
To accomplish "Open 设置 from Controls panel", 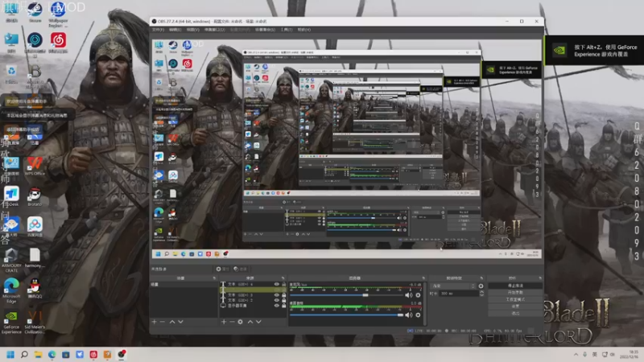I will click(x=515, y=306).
